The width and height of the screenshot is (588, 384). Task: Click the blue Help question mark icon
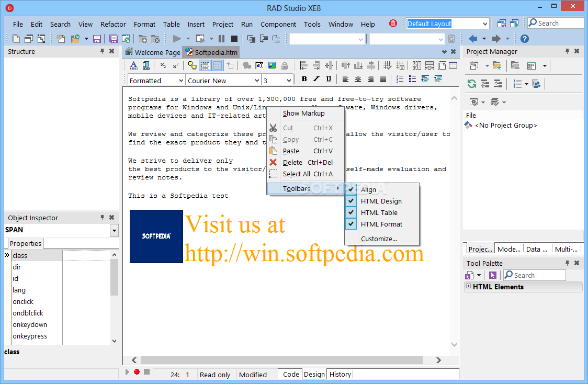click(525, 39)
